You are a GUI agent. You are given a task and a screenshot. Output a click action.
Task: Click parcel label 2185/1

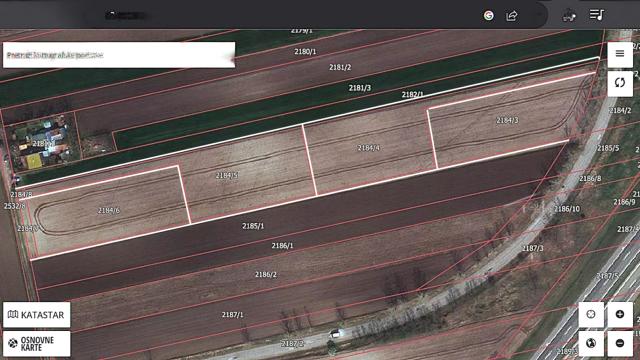pos(253,226)
